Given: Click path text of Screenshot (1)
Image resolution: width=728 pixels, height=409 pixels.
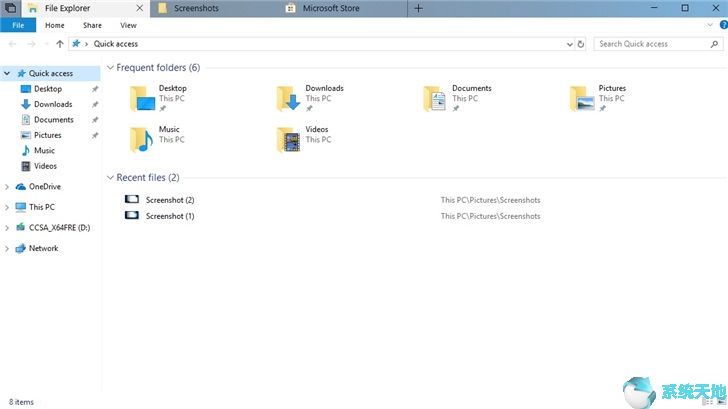Looking at the screenshot, I should coord(490,216).
